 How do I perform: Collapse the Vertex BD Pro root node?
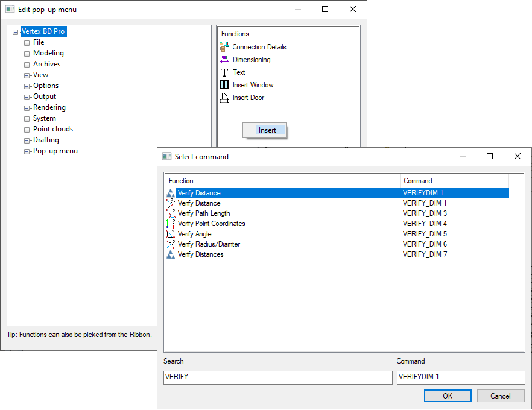[16, 32]
